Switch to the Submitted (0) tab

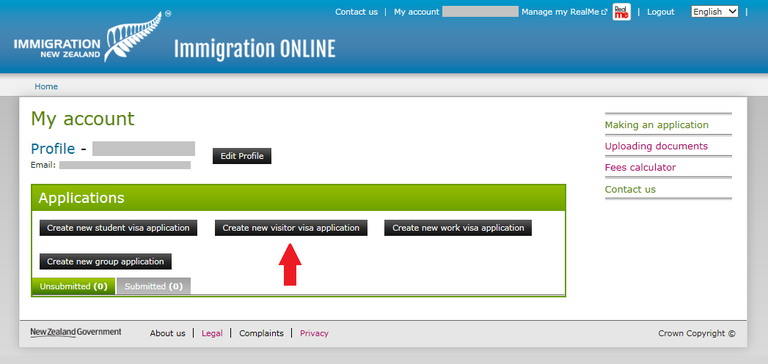(153, 286)
